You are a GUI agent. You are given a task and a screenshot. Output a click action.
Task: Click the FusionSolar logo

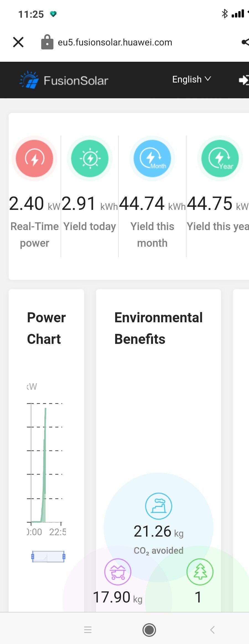64,80
